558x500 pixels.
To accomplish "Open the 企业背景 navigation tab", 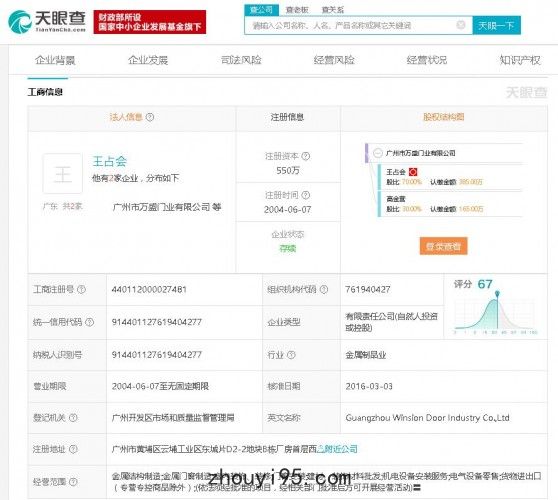I will pyautogui.click(x=55, y=60).
